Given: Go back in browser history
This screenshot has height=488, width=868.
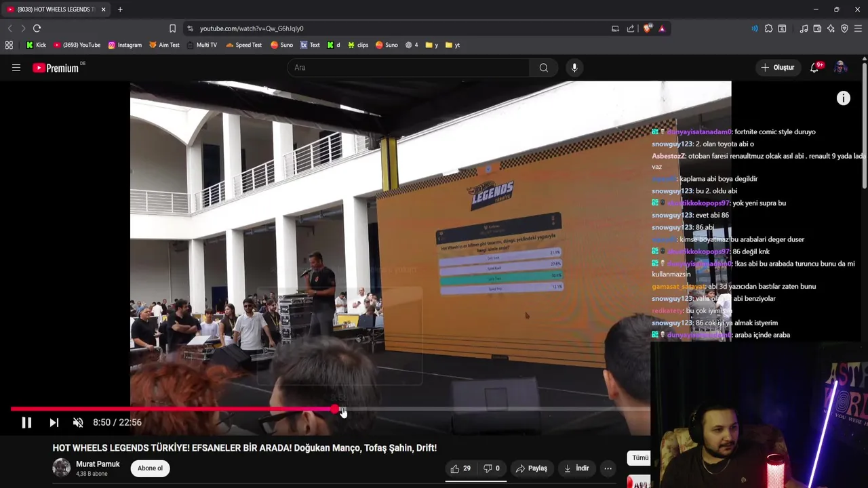Looking at the screenshot, I should click(x=9, y=28).
